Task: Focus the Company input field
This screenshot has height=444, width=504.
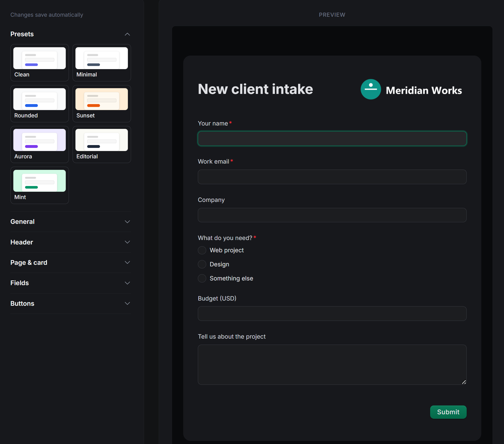Action: tap(332, 215)
